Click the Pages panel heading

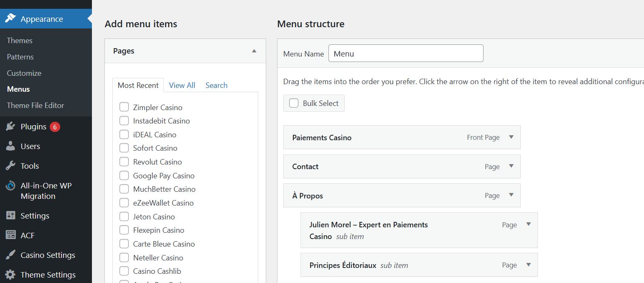[124, 51]
